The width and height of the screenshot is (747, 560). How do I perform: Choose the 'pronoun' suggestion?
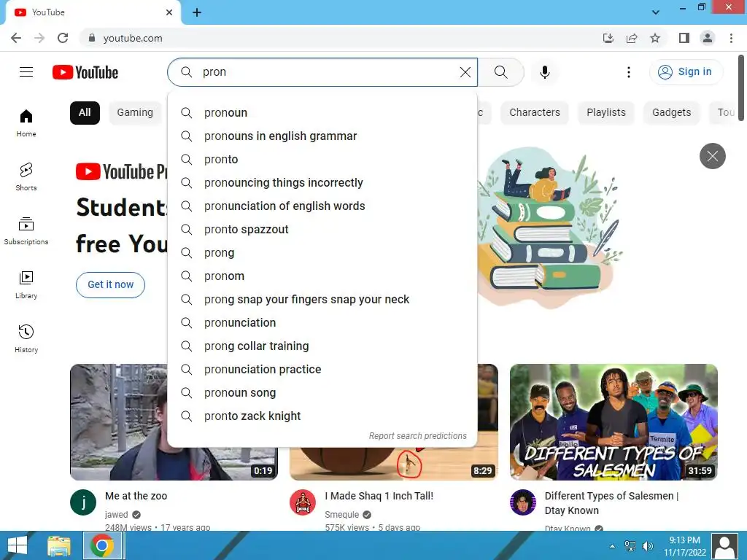[322, 113]
